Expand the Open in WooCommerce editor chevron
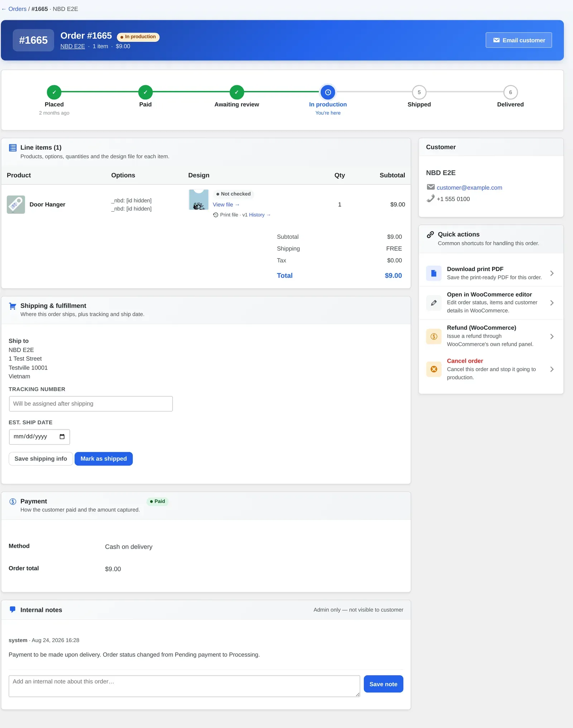The width and height of the screenshot is (573, 728). (552, 303)
